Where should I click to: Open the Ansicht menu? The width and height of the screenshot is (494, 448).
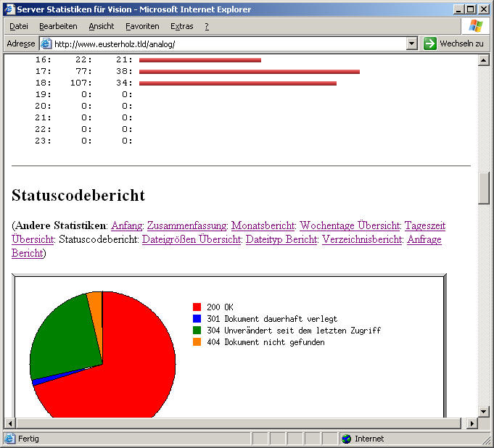click(x=102, y=26)
